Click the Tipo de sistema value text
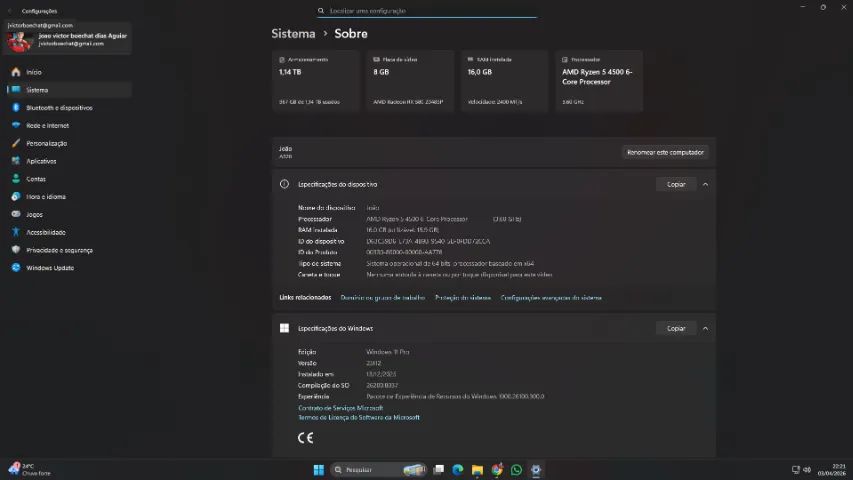This screenshot has width=853, height=480. pyautogui.click(x=450, y=263)
